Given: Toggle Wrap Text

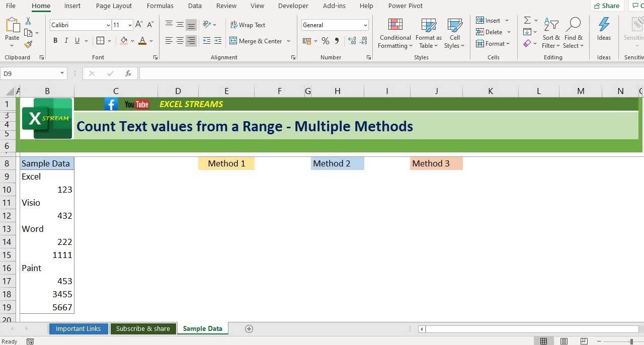Looking at the screenshot, I should 248,25.
